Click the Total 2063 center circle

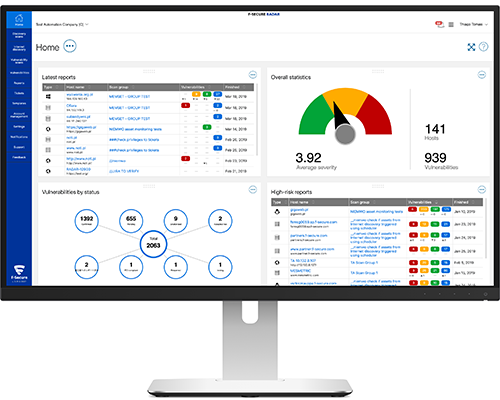153,244
